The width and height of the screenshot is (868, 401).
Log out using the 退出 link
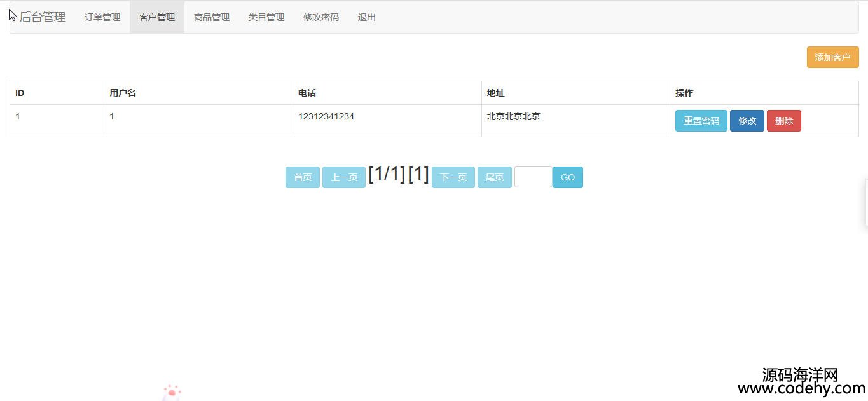point(367,17)
